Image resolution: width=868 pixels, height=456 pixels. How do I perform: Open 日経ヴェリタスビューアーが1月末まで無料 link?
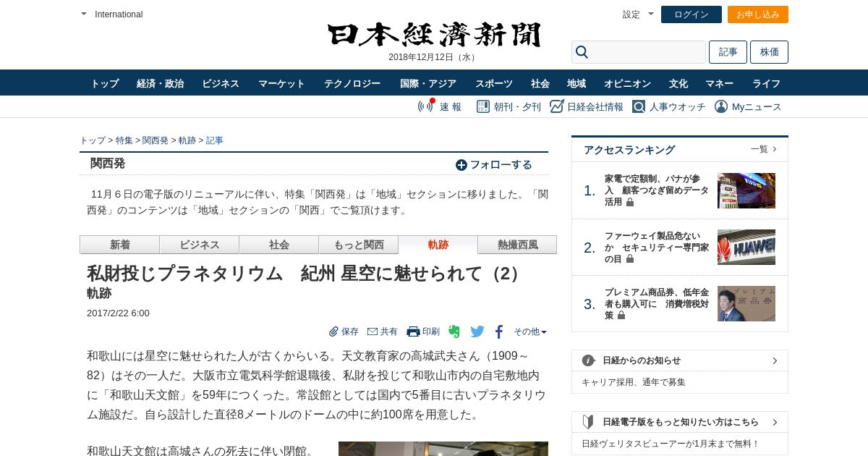point(671,444)
